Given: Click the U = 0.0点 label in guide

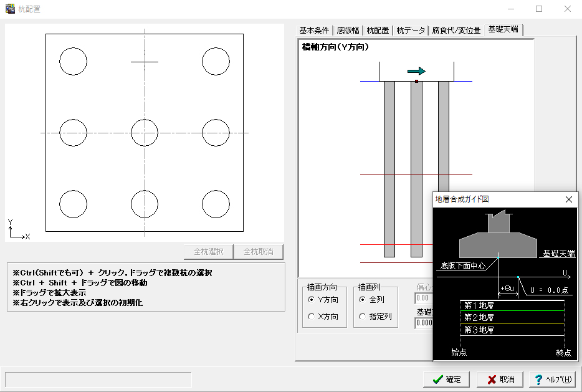Looking at the screenshot, I should [x=550, y=290].
